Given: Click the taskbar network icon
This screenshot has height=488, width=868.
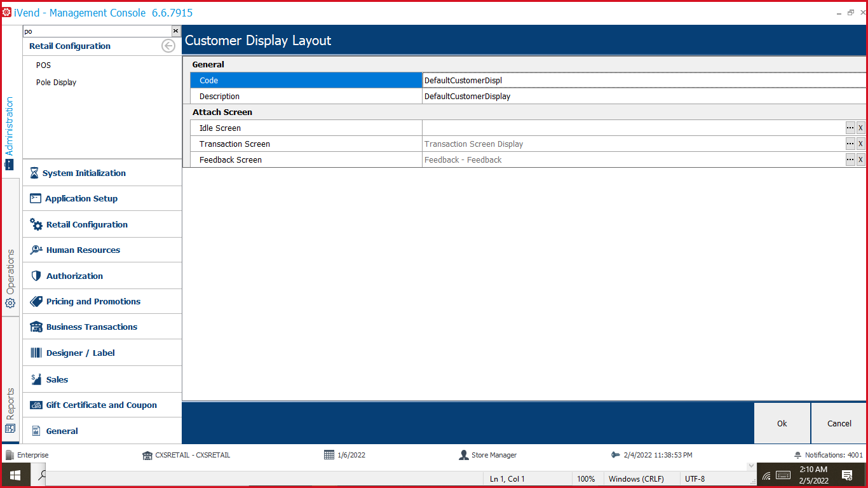Looking at the screenshot, I should click(766, 475).
